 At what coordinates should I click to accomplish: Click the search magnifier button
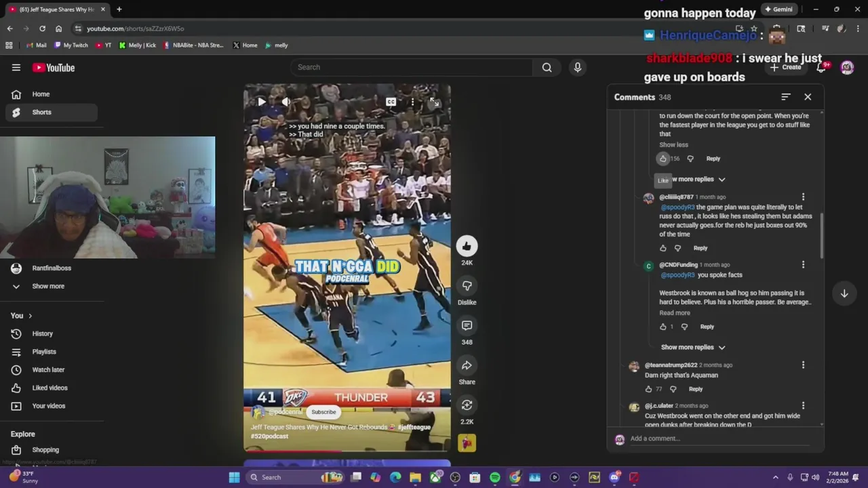pyautogui.click(x=547, y=67)
